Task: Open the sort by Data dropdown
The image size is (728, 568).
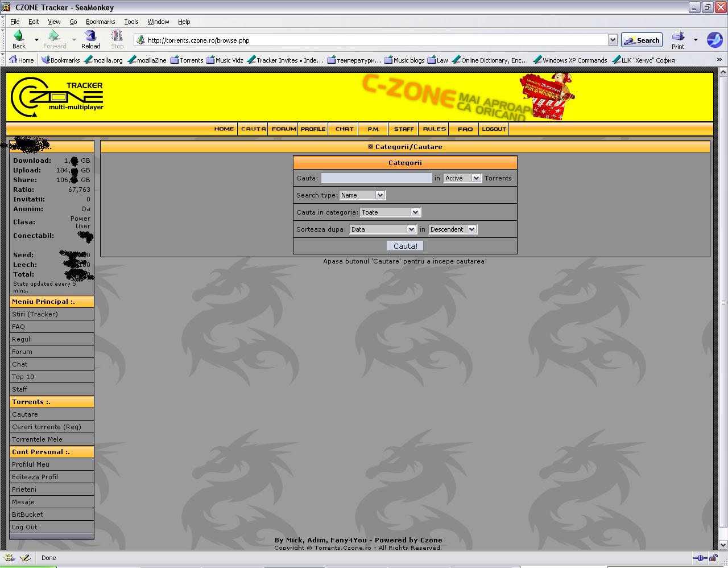Action: pyautogui.click(x=383, y=229)
